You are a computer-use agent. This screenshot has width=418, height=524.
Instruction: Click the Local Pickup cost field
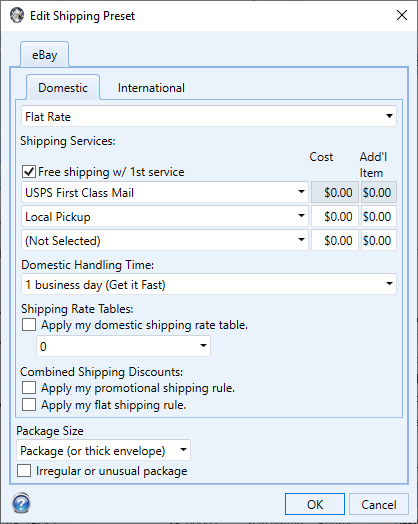[335, 216]
